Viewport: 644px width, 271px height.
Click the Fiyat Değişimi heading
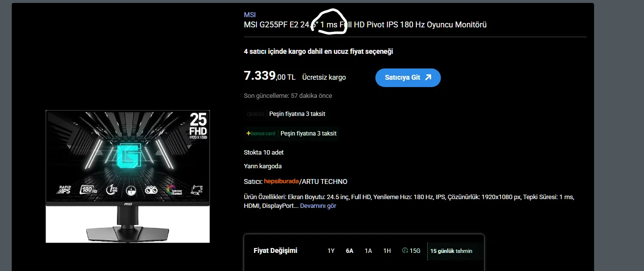click(x=276, y=251)
